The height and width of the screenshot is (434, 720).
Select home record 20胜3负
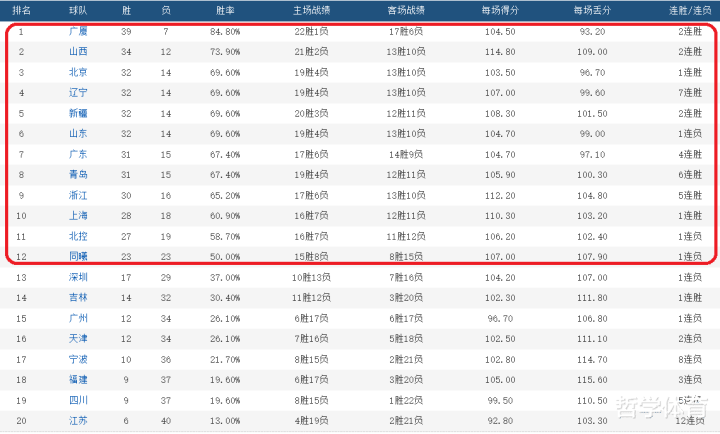(x=311, y=113)
